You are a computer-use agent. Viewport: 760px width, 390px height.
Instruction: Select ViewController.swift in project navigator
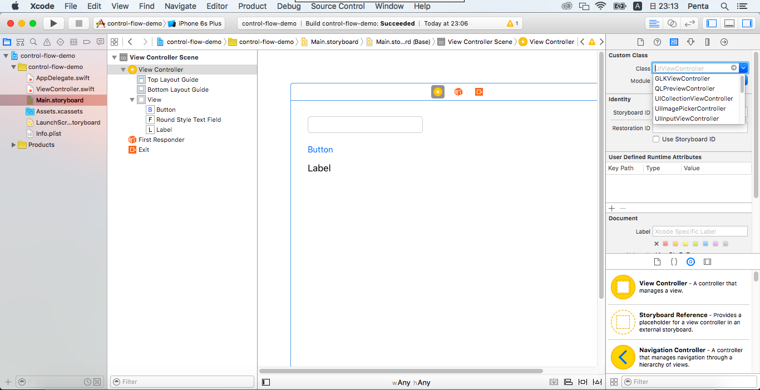coord(65,89)
